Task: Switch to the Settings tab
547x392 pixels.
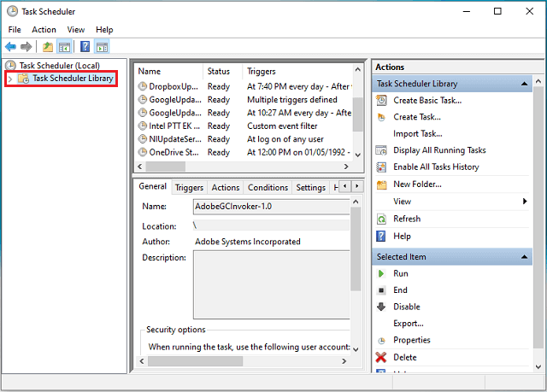Action: pos(310,188)
